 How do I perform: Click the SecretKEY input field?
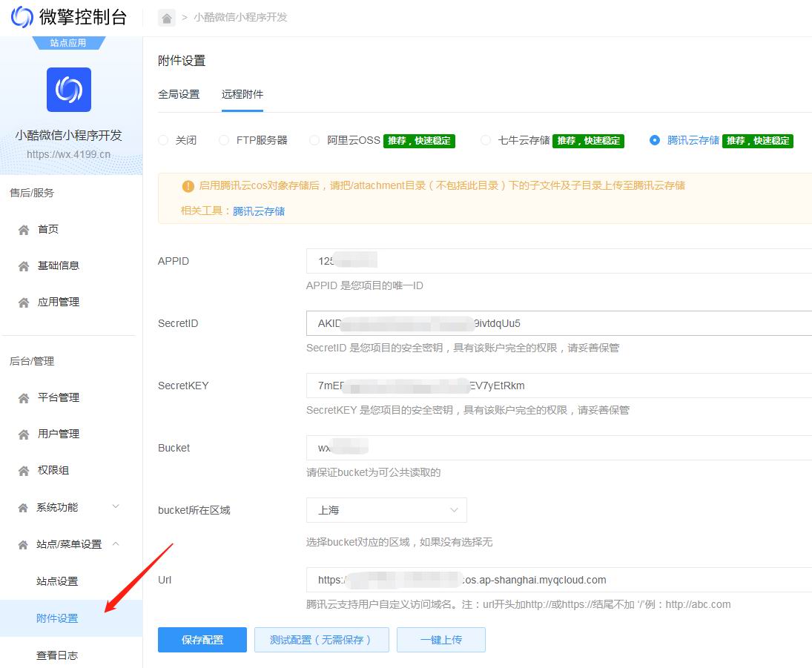[559, 386]
